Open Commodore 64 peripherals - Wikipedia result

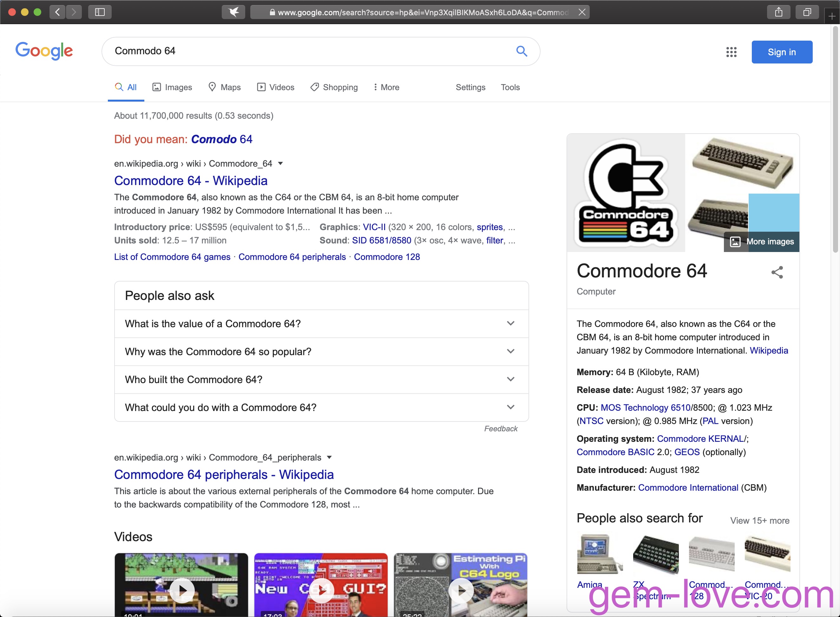[x=224, y=475]
